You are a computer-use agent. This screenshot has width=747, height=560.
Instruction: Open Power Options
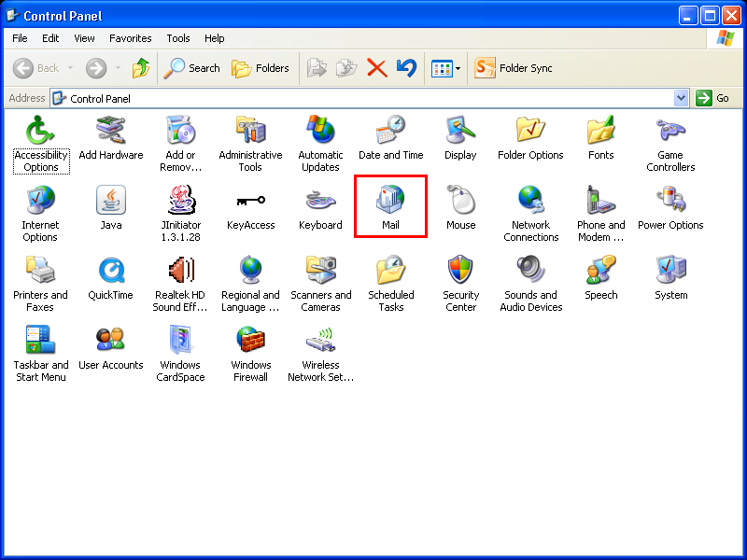[x=670, y=208]
